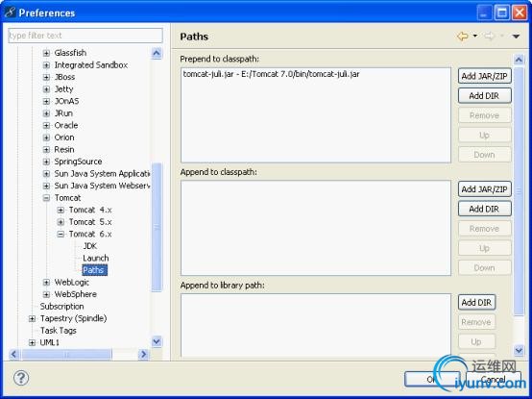Expand the JRun tree node
The height and width of the screenshot is (399, 532).
tap(46, 113)
